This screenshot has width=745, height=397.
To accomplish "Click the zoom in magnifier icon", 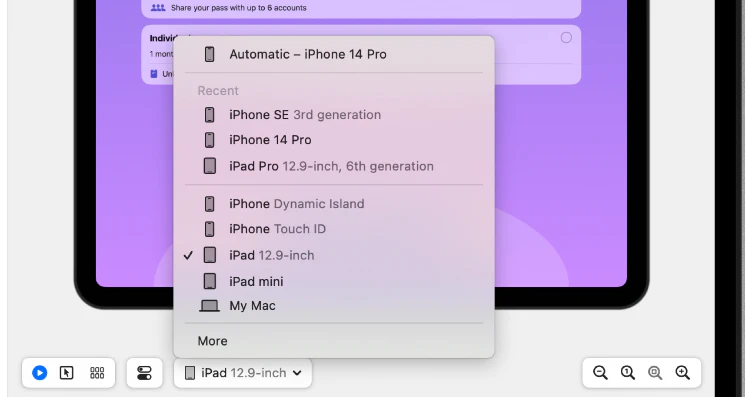I will pos(683,373).
